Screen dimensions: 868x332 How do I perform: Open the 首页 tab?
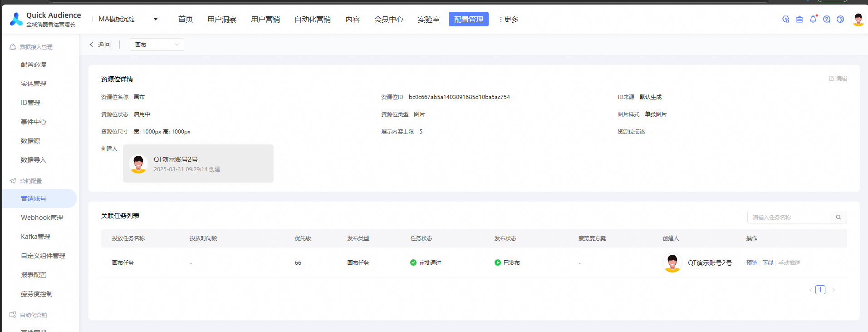point(186,19)
